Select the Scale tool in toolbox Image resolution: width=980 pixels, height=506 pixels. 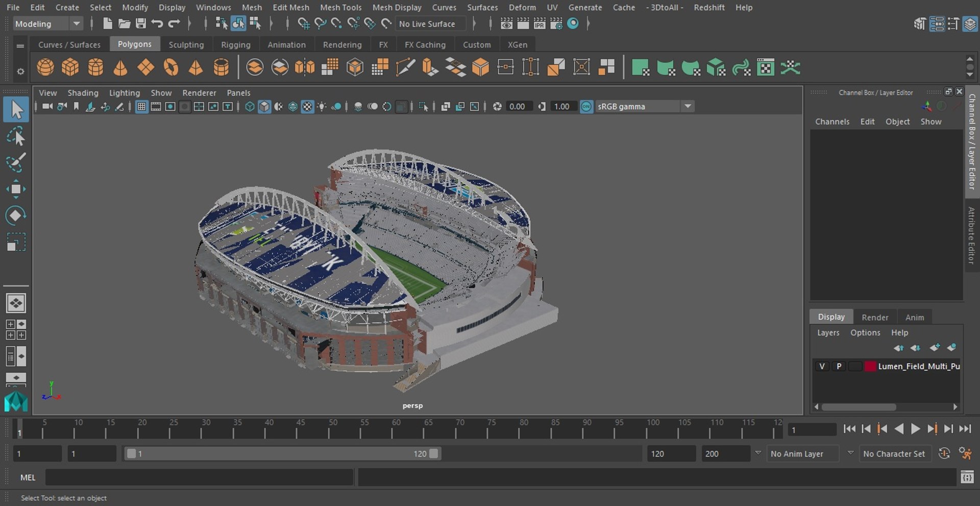pos(16,242)
